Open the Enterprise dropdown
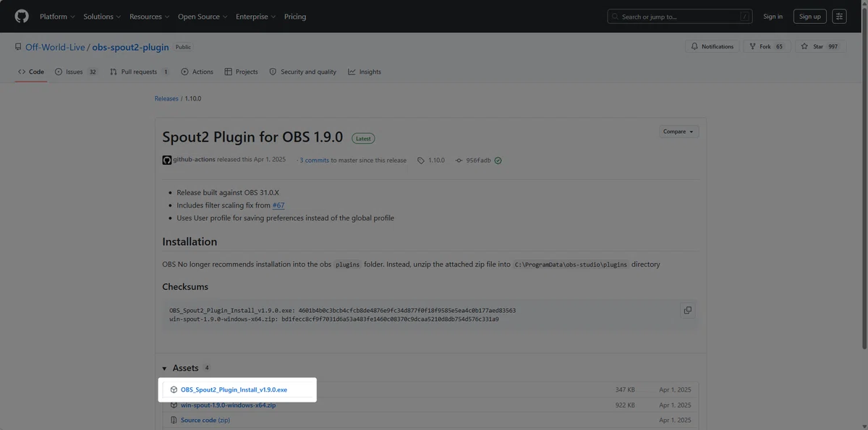 255,17
